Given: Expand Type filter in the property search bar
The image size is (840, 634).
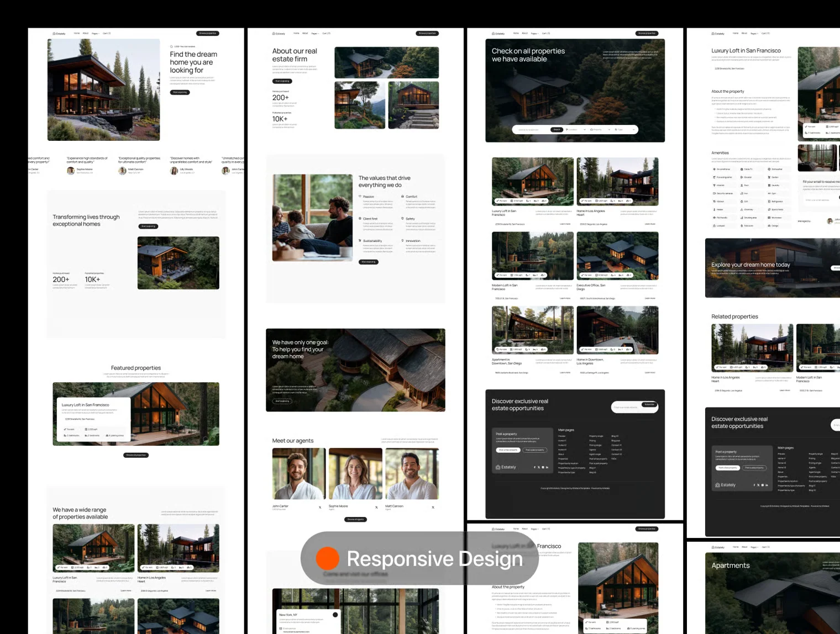Looking at the screenshot, I should (x=624, y=130).
